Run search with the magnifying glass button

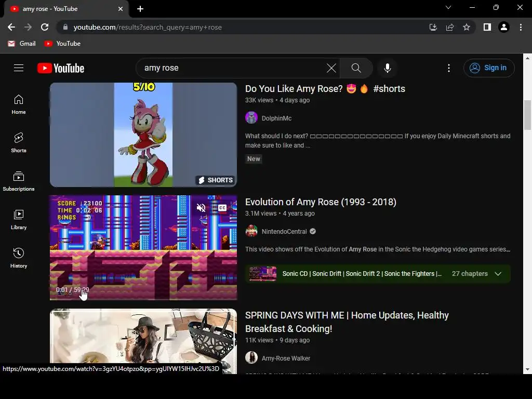point(356,68)
